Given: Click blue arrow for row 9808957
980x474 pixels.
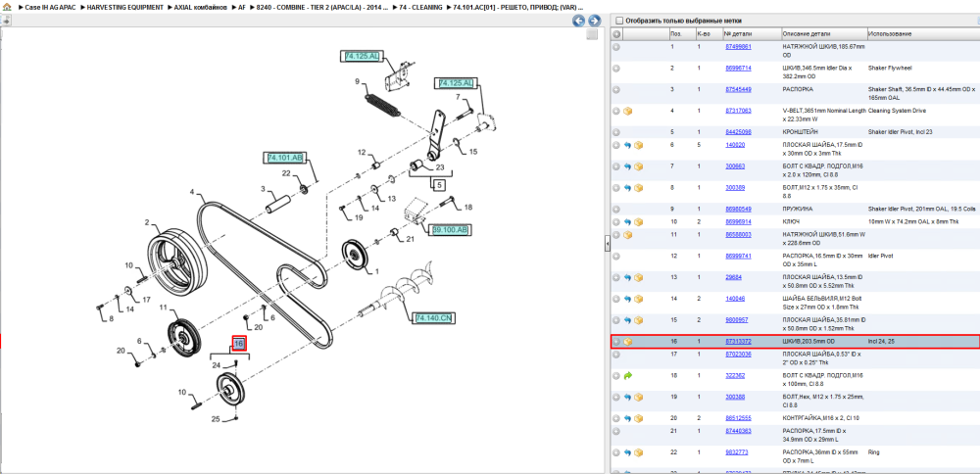Looking at the screenshot, I should coord(628,319).
